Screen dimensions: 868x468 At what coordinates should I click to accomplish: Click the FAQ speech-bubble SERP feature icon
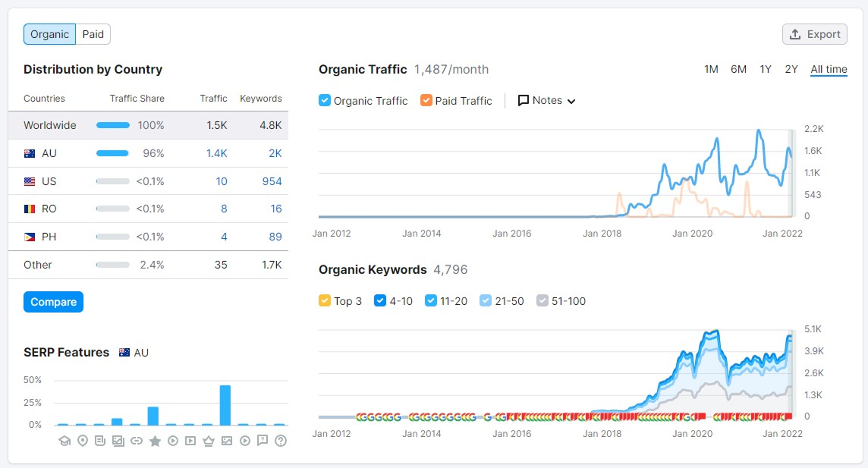[x=263, y=440]
